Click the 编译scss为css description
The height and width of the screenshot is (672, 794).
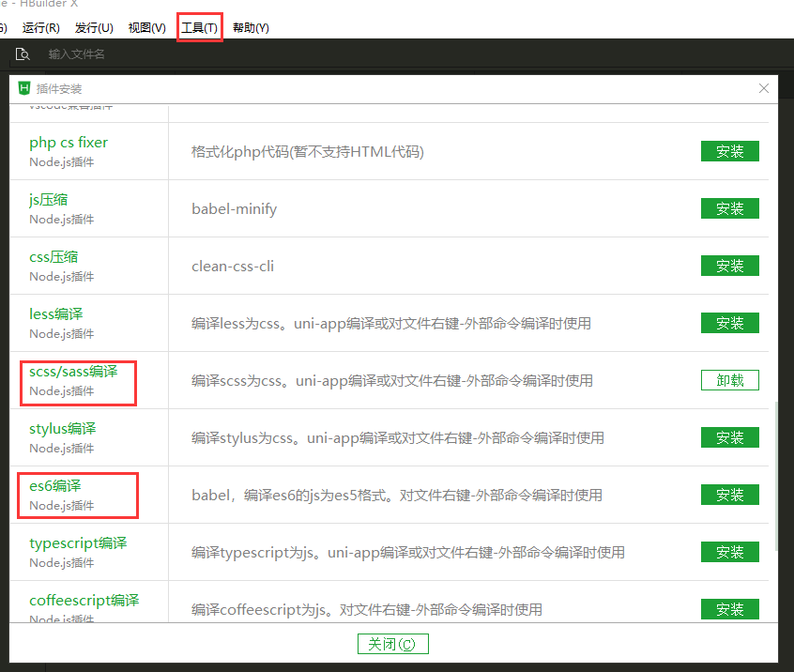point(392,380)
